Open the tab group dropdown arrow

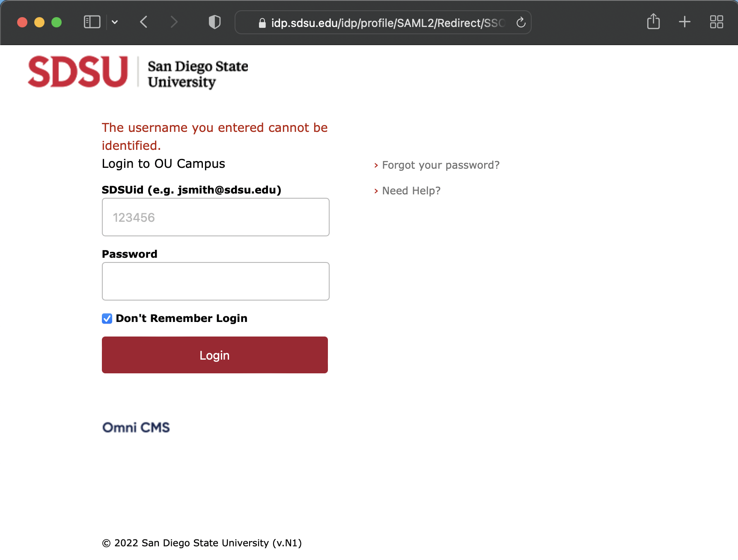(x=115, y=22)
